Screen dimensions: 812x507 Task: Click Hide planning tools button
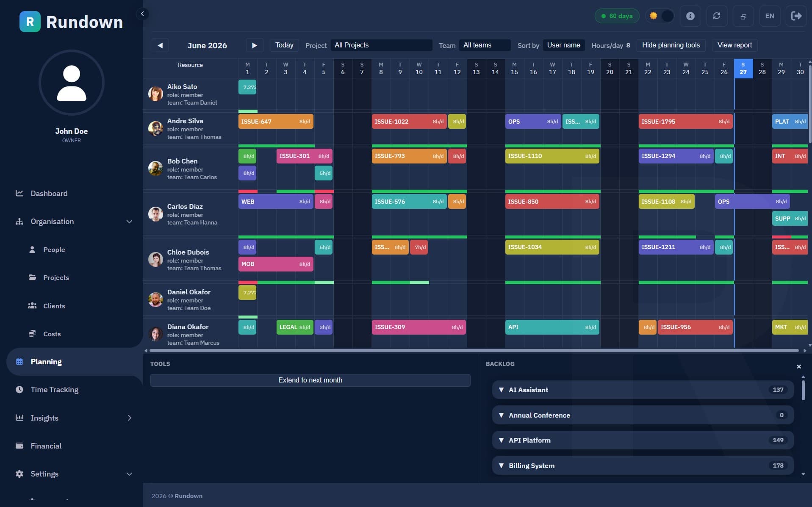tap(671, 45)
